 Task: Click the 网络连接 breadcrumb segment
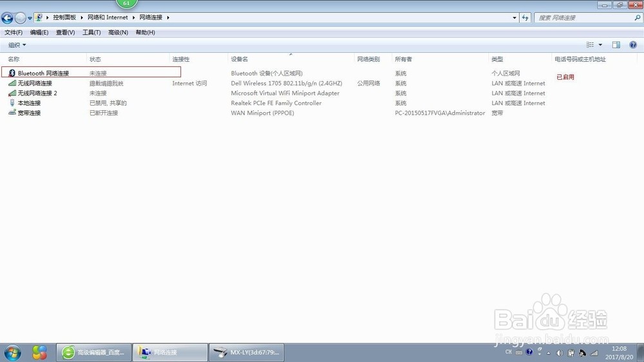coord(151,17)
